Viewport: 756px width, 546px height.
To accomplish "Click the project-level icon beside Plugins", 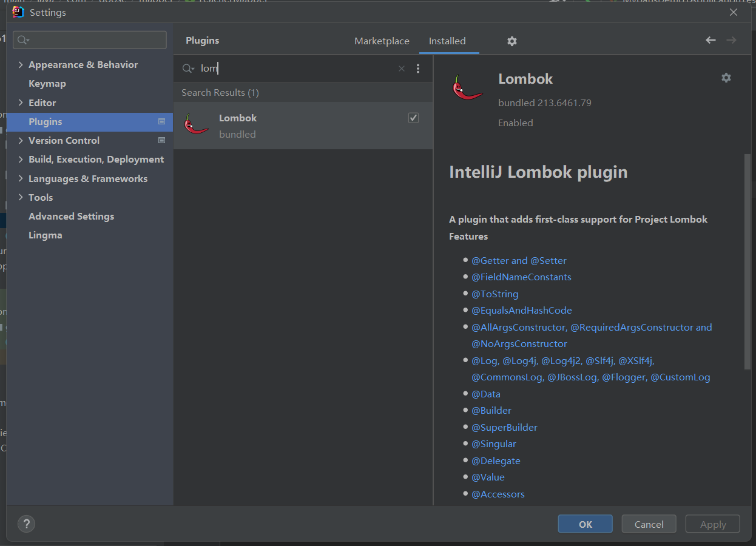I will pyautogui.click(x=161, y=122).
